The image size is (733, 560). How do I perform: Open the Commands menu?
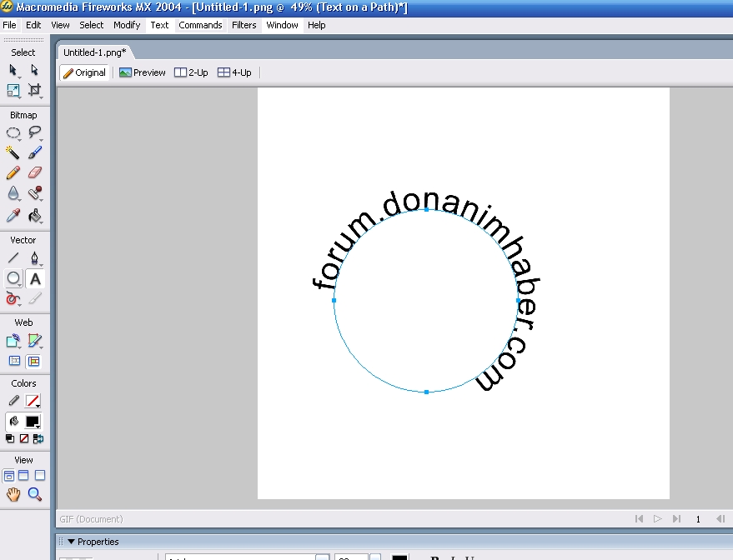coord(200,25)
